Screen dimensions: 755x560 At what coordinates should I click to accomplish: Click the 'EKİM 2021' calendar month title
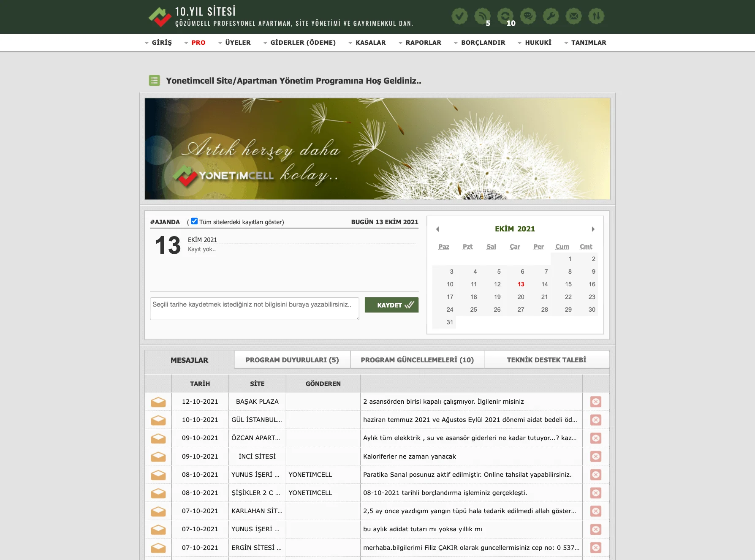click(515, 229)
